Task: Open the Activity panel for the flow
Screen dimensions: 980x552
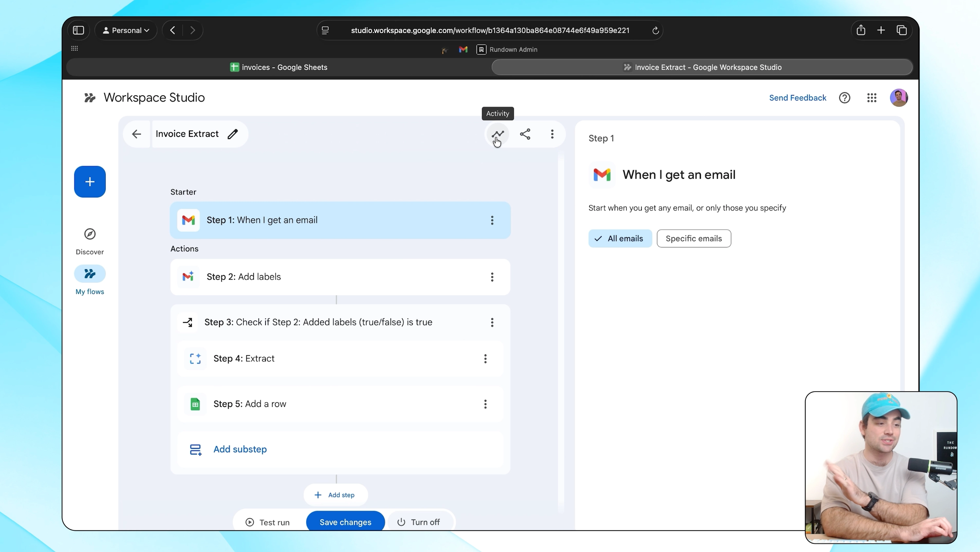Action: 498,134
